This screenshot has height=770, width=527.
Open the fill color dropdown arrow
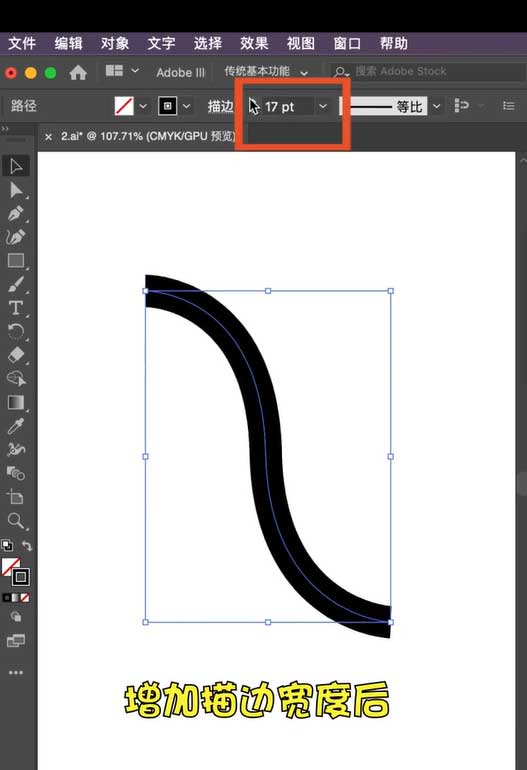coord(143,106)
